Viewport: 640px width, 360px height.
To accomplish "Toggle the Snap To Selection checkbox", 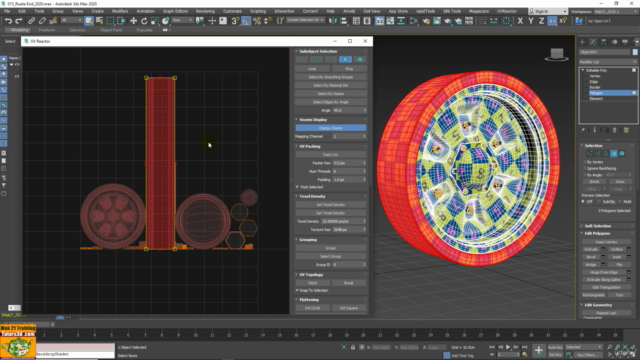I will (298, 290).
